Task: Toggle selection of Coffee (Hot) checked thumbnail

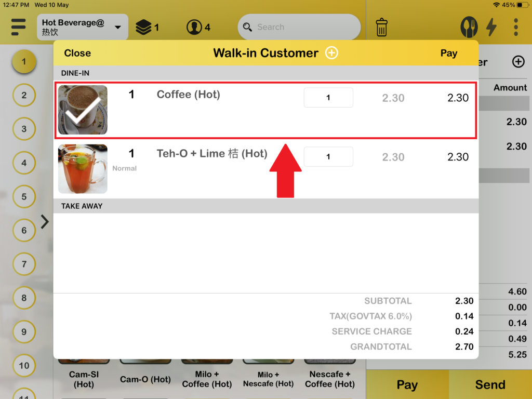Action: 83,110
